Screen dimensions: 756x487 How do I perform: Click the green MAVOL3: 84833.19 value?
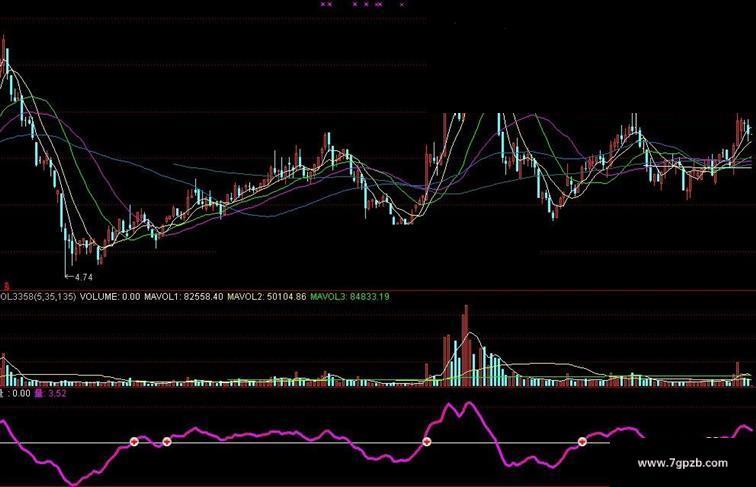click(350, 297)
